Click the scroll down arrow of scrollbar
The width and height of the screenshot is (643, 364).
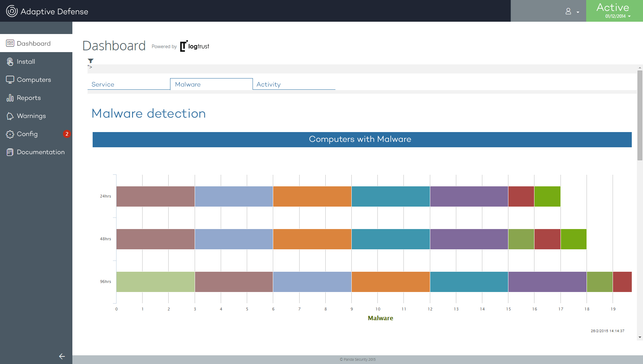[x=640, y=337]
